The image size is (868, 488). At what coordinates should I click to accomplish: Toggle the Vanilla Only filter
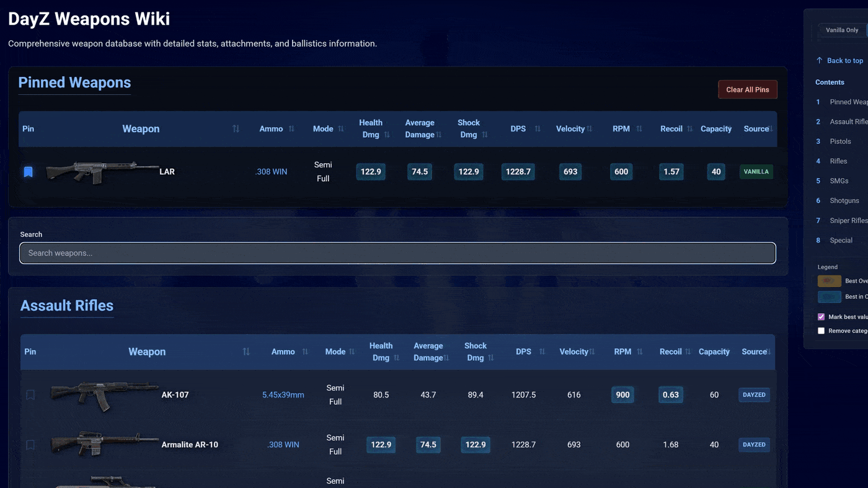click(x=841, y=30)
